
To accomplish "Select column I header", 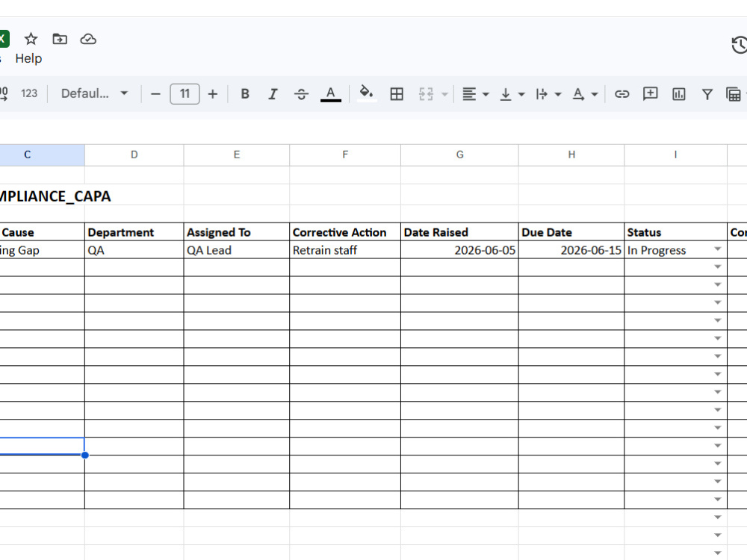I will coord(675,155).
